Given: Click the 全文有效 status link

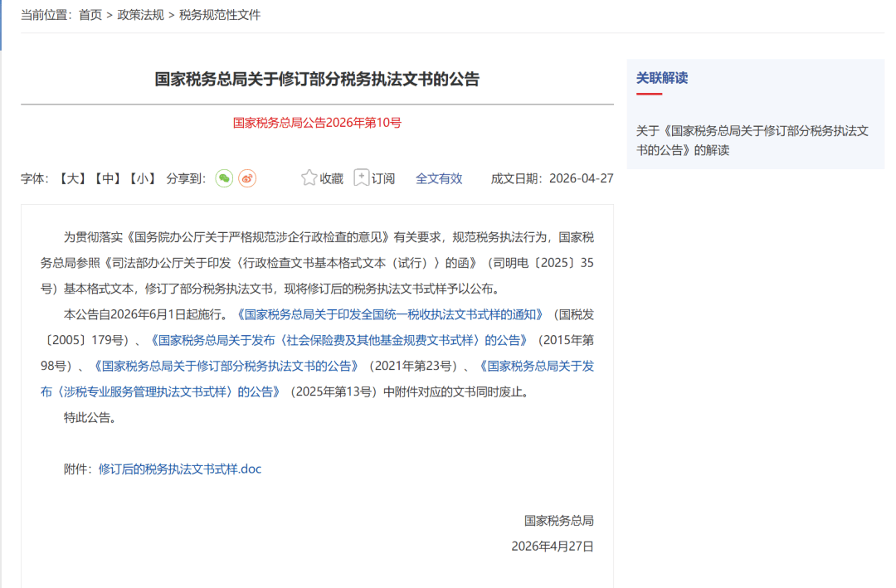Looking at the screenshot, I should click(439, 179).
